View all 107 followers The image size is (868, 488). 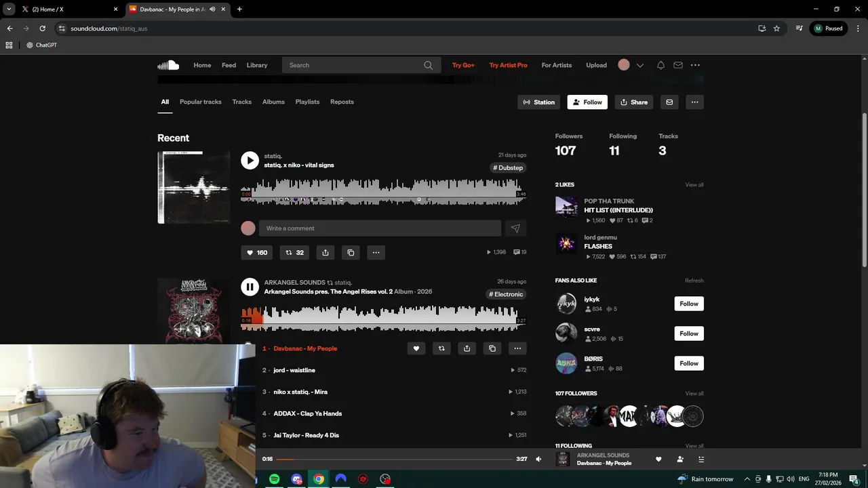tap(694, 394)
